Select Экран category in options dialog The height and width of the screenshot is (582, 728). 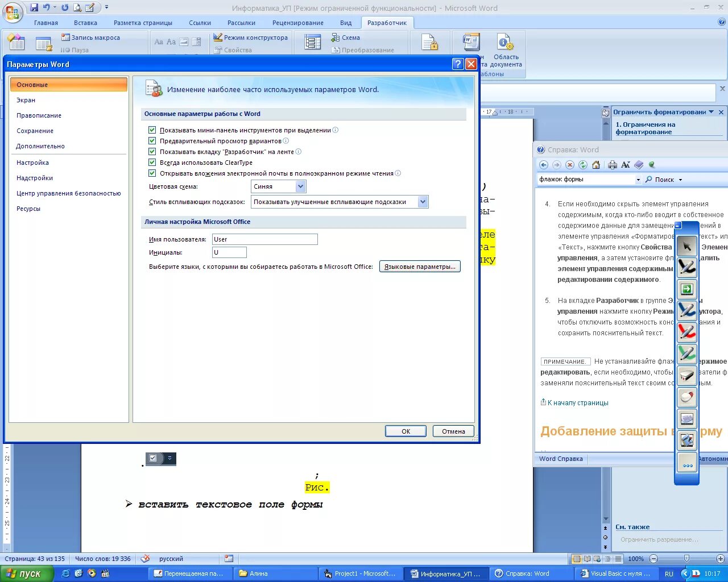(x=68, y=100)
